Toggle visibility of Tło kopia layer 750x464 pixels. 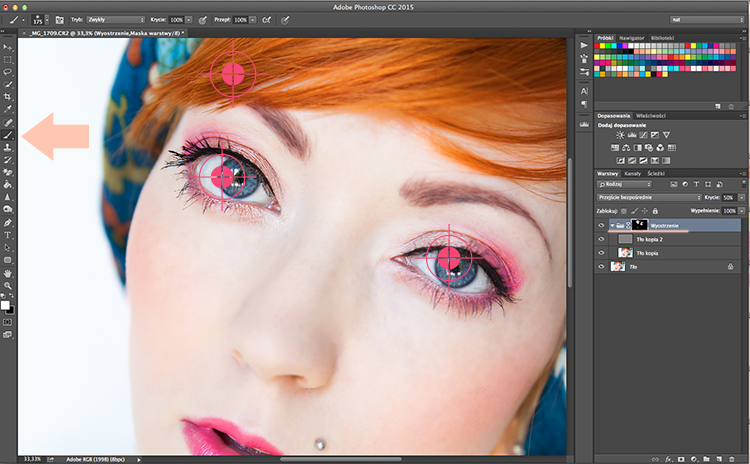pyautogui.click(x=601, y=253)
